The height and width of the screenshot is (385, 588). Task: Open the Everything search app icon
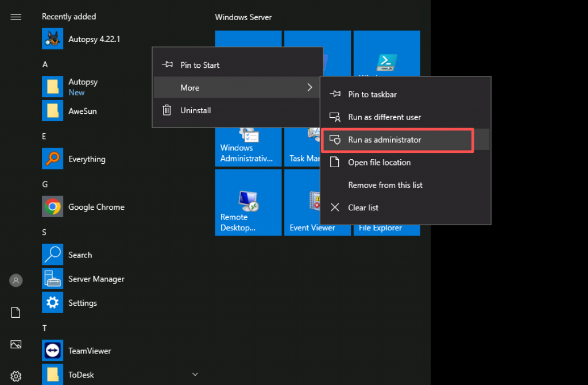pos(52,159)
